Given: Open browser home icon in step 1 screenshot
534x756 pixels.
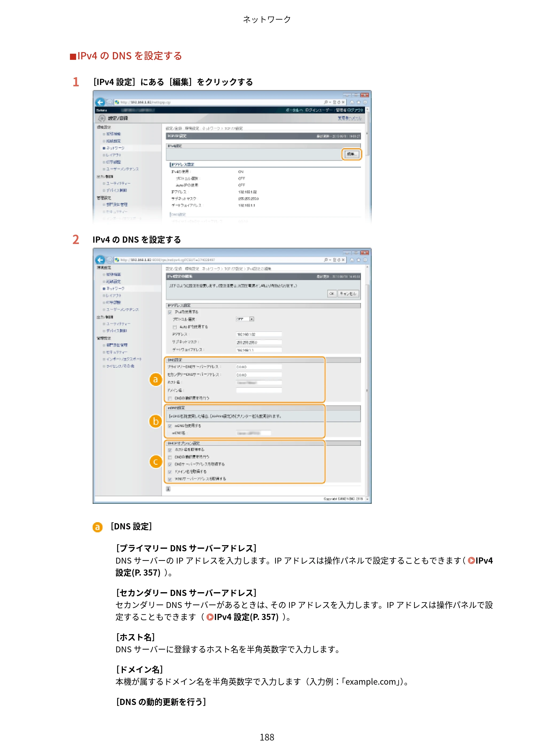Looking at the screenshot, I should (x=352, y=102).
